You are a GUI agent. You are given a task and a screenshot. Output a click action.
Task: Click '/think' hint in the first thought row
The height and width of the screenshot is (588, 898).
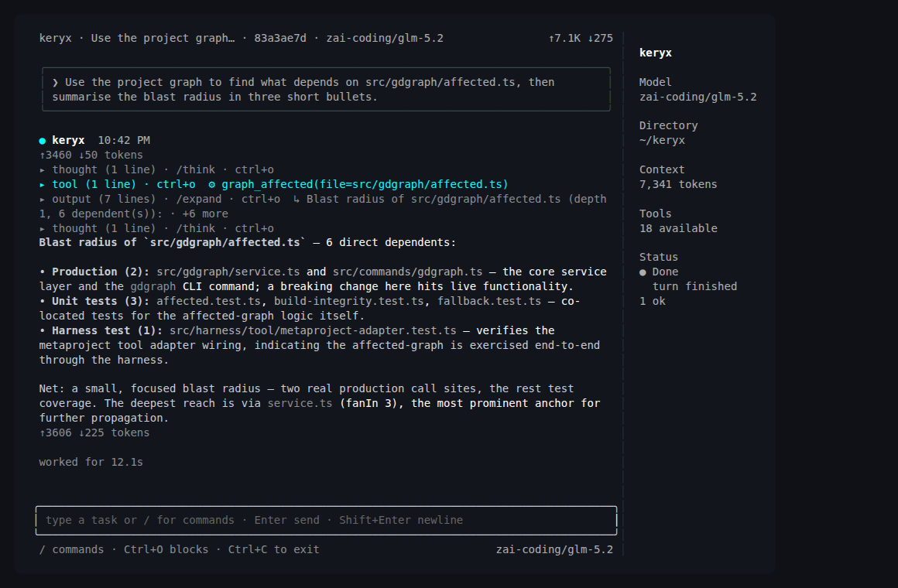[x=196, y=169]
